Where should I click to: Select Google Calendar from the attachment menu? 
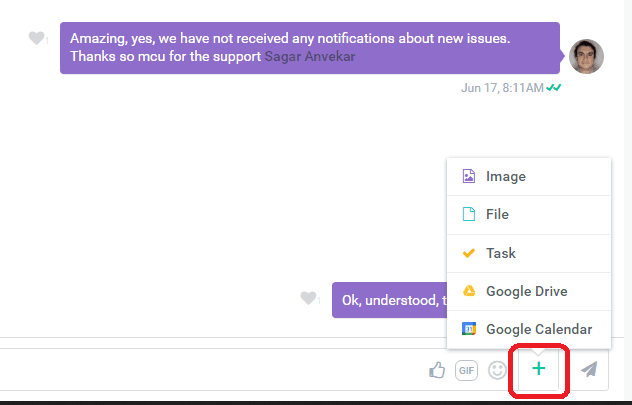[538, 329]
